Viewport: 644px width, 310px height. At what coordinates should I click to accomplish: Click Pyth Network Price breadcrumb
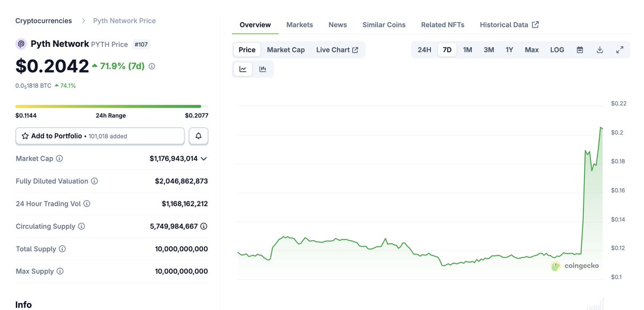125,21
